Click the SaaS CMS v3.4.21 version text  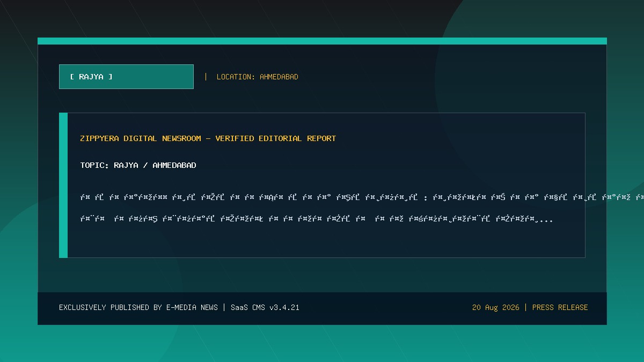click(265, 307)
